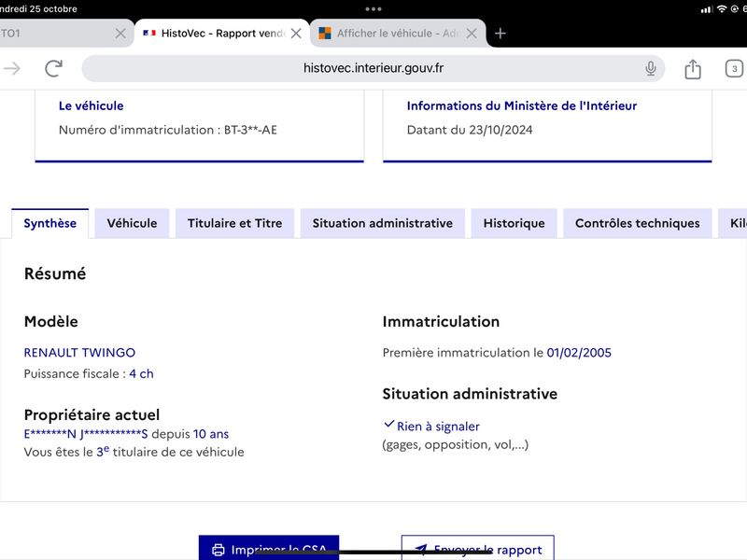Click the (gages, opposition, vol,...) note
747x560 pixels.
456,445
